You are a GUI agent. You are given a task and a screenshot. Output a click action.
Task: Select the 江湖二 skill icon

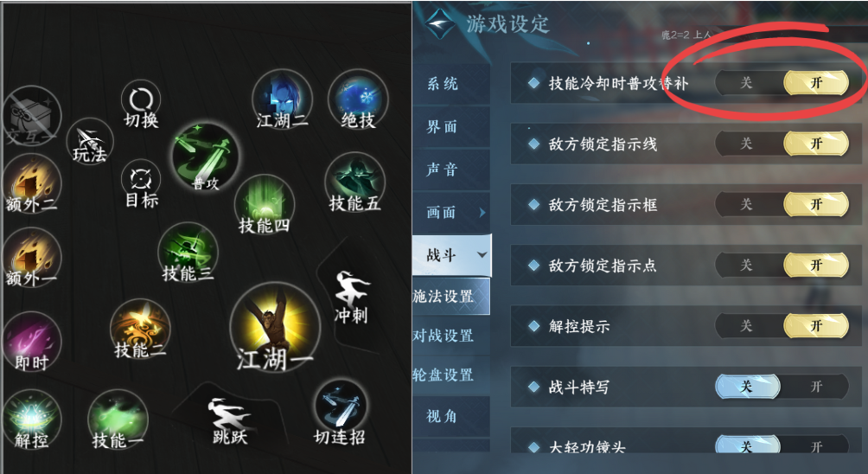click(283, 100)
